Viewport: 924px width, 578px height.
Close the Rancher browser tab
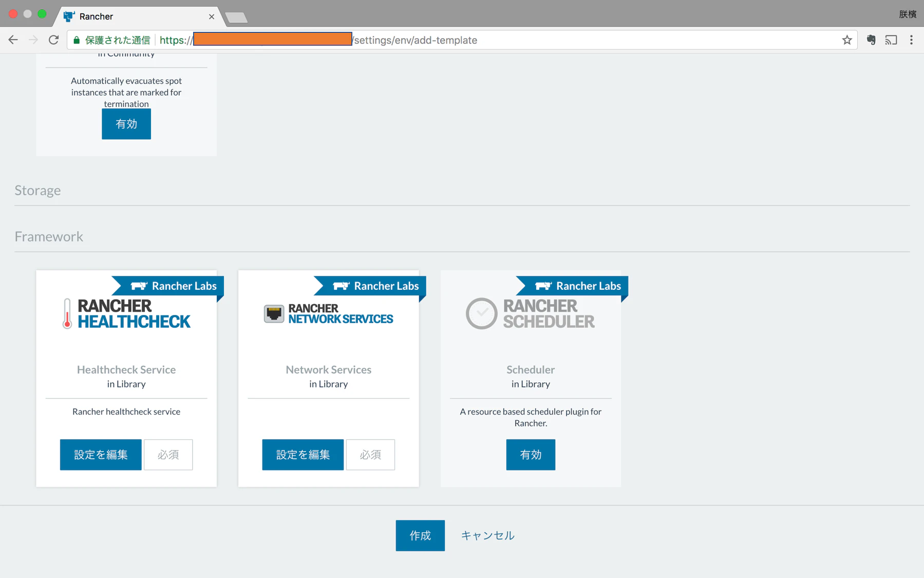tap(212, 16)
